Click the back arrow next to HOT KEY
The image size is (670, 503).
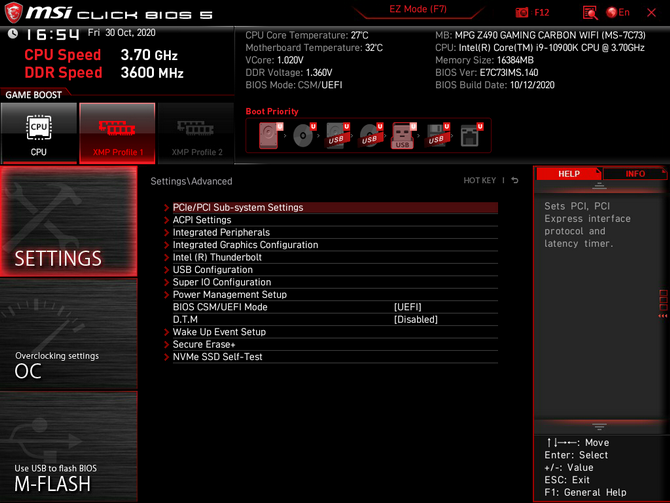515,180
